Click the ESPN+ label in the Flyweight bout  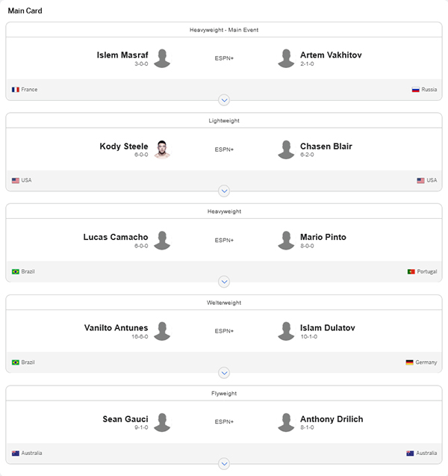(224, 421)
